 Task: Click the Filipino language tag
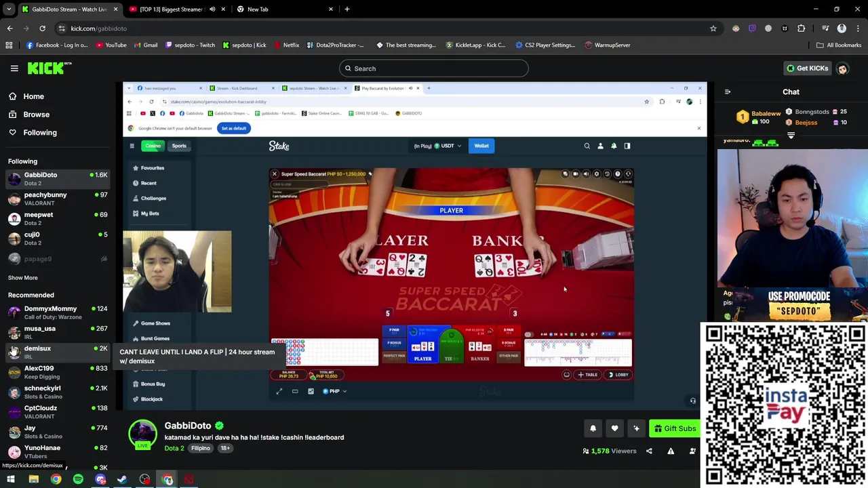pos(201,448)
